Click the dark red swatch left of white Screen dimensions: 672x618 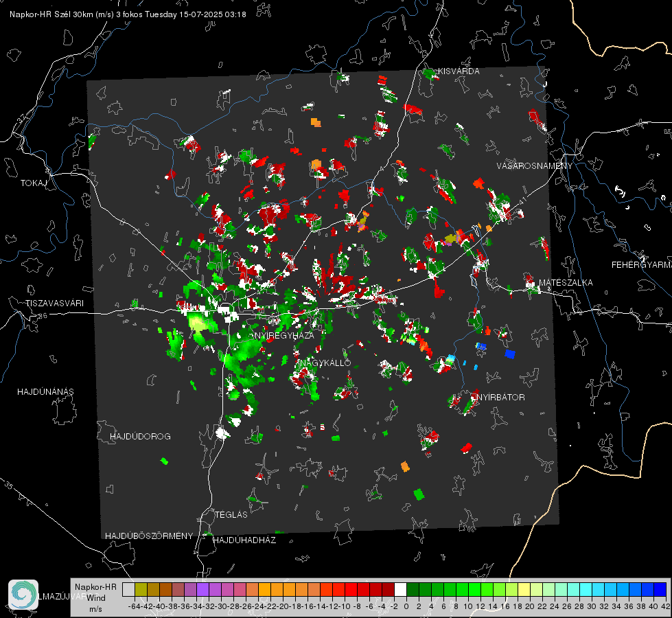[388, 589]
